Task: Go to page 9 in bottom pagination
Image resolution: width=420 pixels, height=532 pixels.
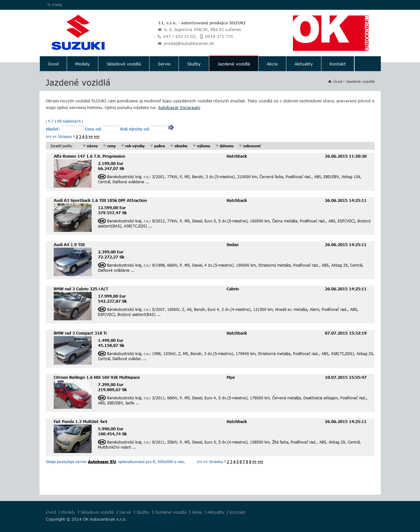Action: pyautogui.click(x=250, y=462)
